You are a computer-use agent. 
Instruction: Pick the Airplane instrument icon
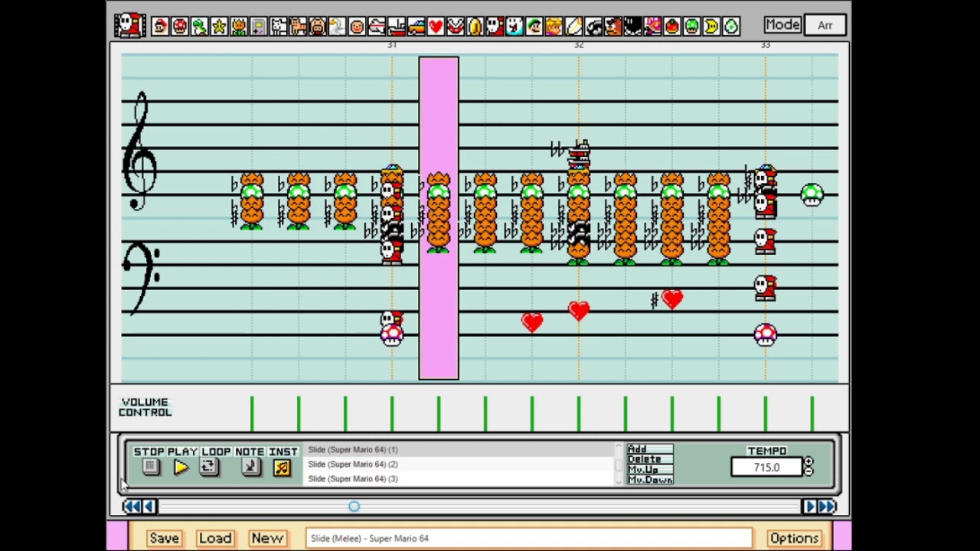pos(377,26)
